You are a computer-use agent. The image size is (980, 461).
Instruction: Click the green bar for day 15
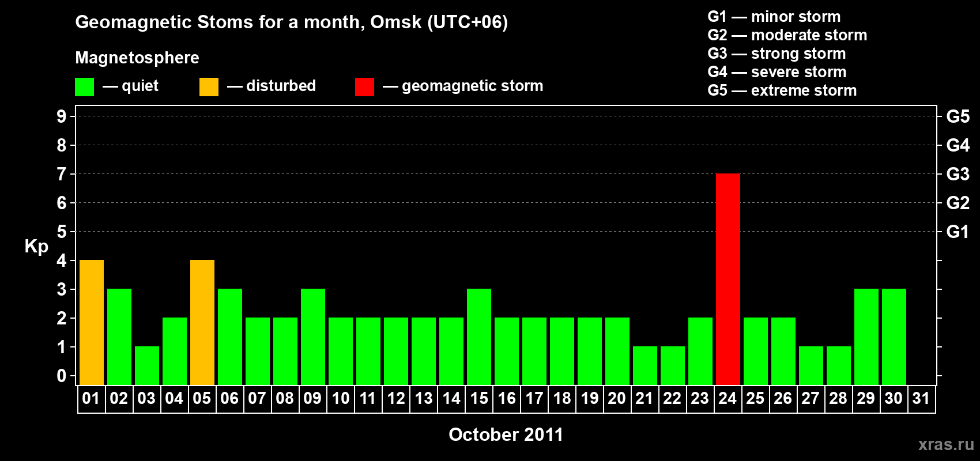pos(479,337)
